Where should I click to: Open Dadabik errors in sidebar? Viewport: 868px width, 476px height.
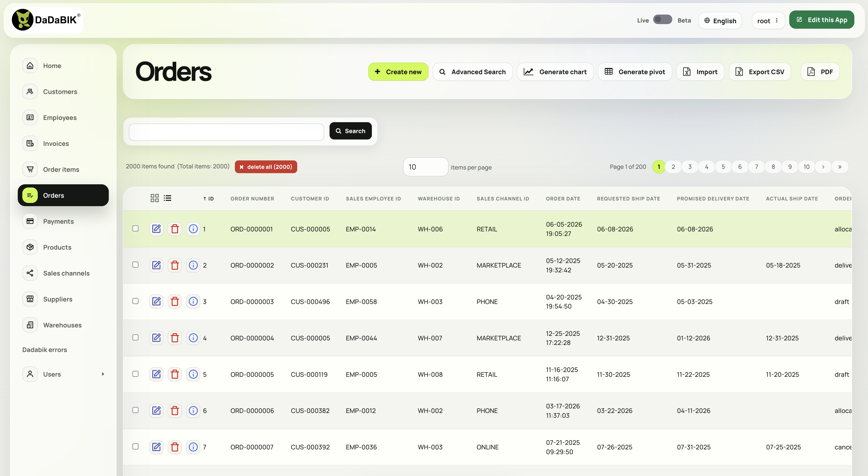point(44,349)
